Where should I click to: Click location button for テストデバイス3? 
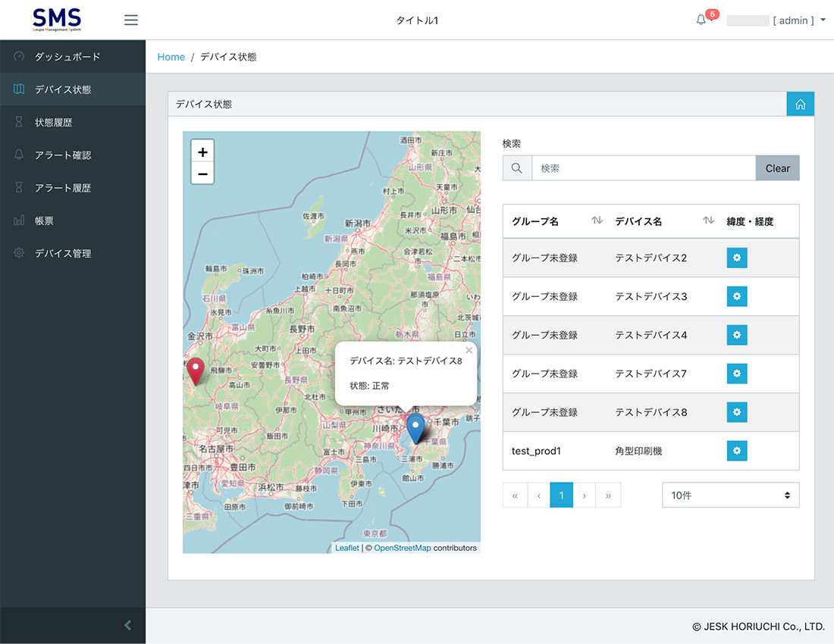click(737, 296)
